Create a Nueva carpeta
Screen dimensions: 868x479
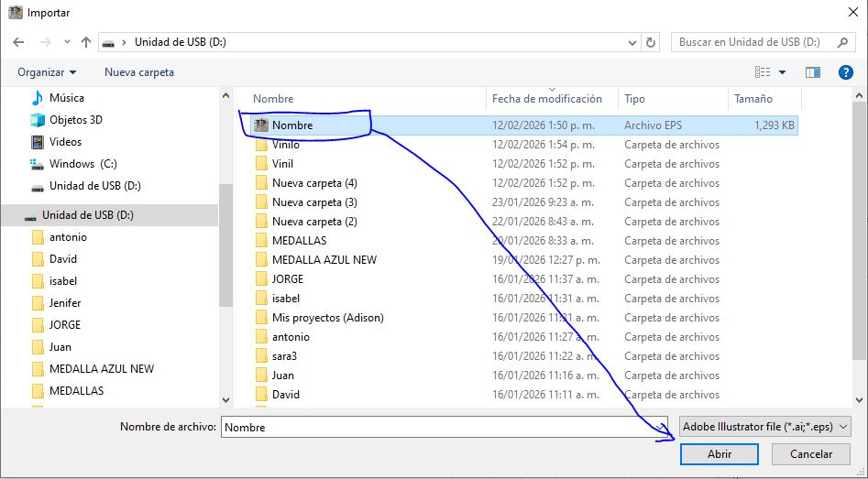(139, 72)
